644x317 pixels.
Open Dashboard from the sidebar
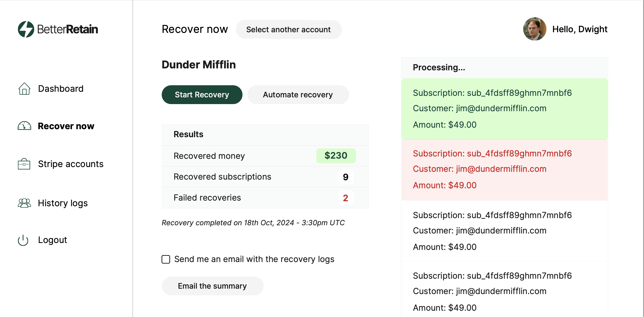[61, 89]
